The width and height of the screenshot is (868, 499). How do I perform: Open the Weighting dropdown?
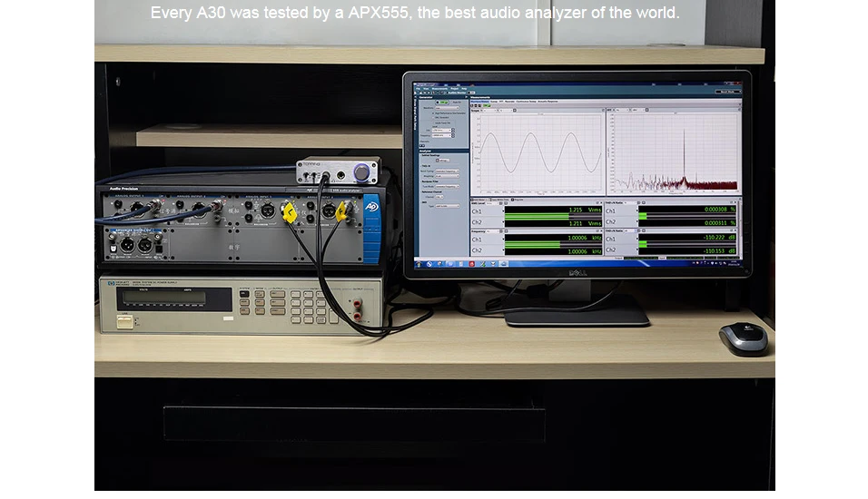448,176
